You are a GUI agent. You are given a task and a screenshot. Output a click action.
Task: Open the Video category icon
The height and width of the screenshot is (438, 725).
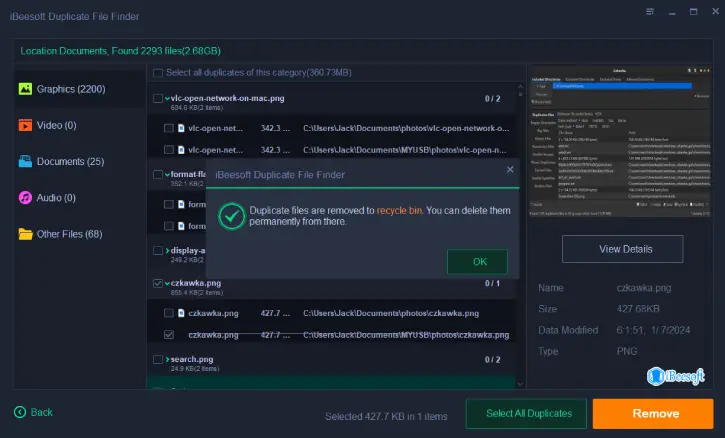25,125
